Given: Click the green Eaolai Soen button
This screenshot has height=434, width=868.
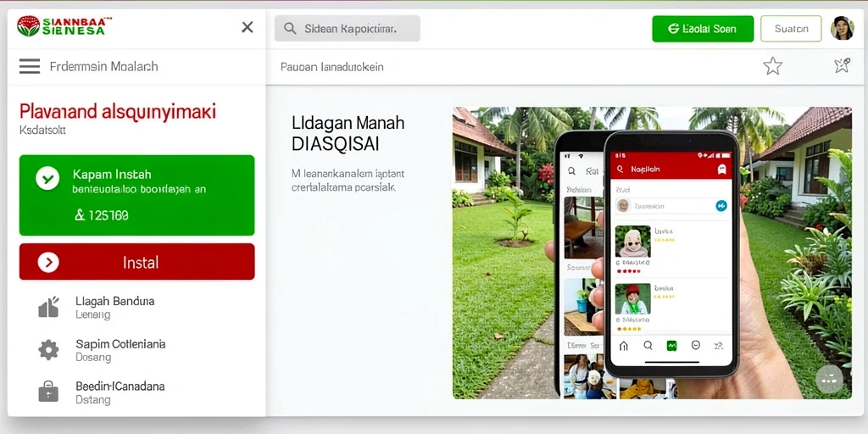Looking at the screenshot, I should pos(703,29).
